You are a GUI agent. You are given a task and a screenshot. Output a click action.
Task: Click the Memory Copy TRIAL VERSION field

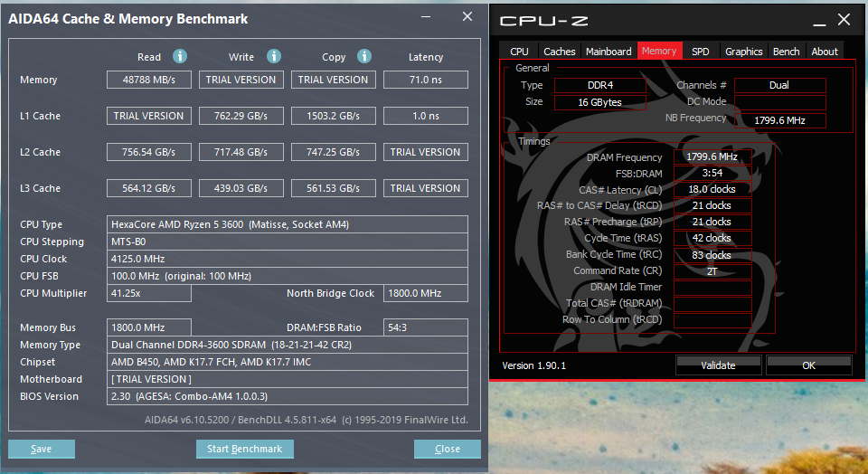click(x=334, y=80)
